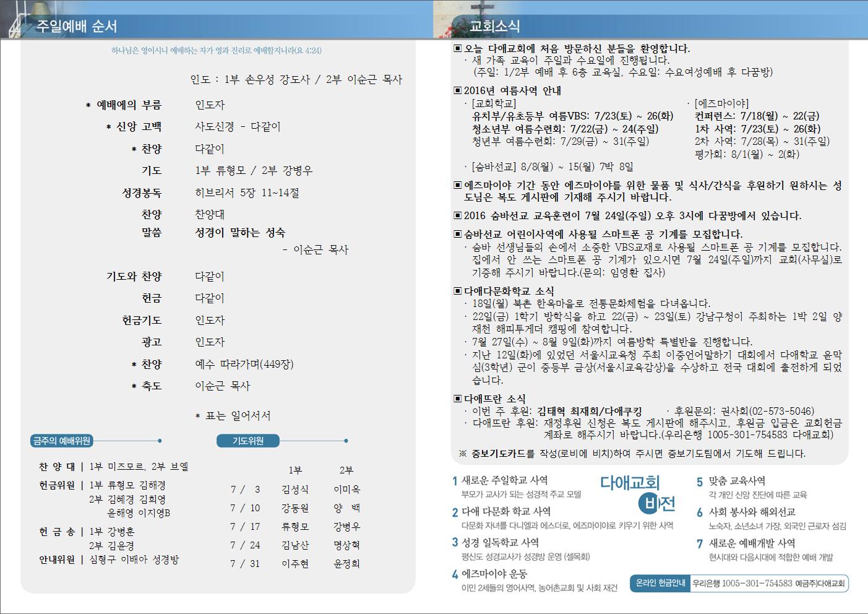868x614 pixels.
Task: Click the sermon title 성경이 말하는 성숙
Action: tap(240, 233)
